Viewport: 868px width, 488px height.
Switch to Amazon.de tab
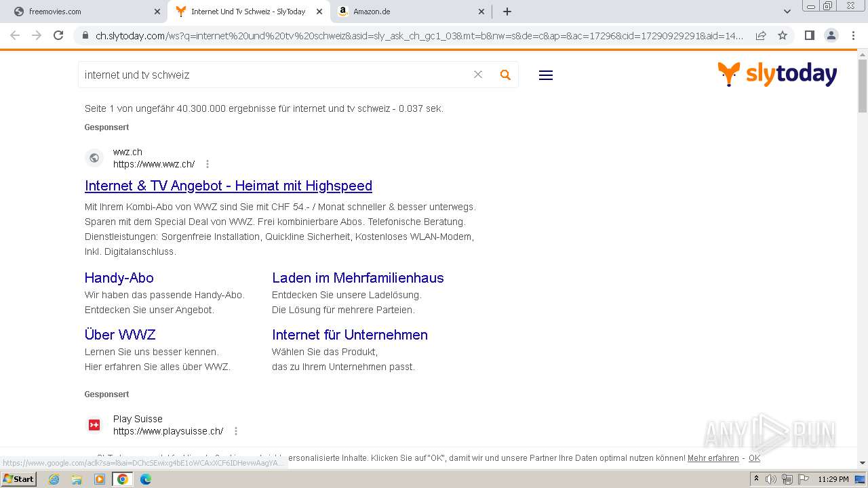(x=411, y=12)
